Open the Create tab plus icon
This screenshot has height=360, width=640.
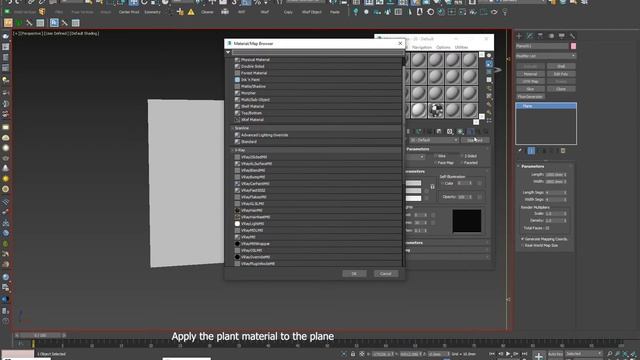(519, 36)
